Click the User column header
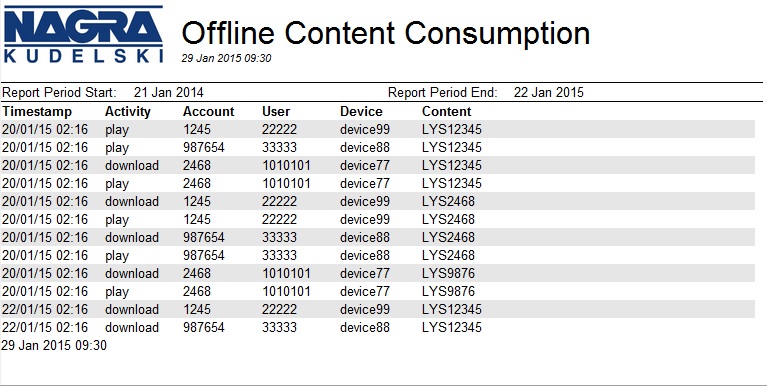The height and width of the screenshot is (386, 767). pos(276,112)
